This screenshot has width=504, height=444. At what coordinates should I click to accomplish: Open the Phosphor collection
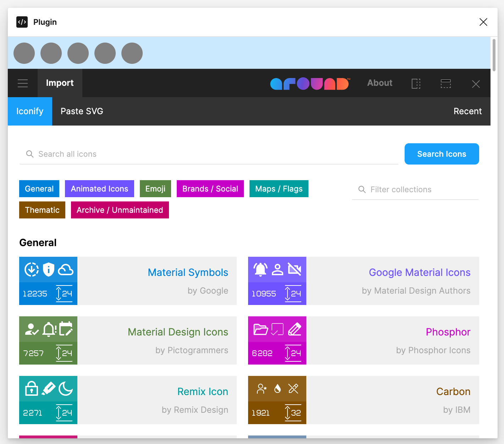[x=363, y=340]
